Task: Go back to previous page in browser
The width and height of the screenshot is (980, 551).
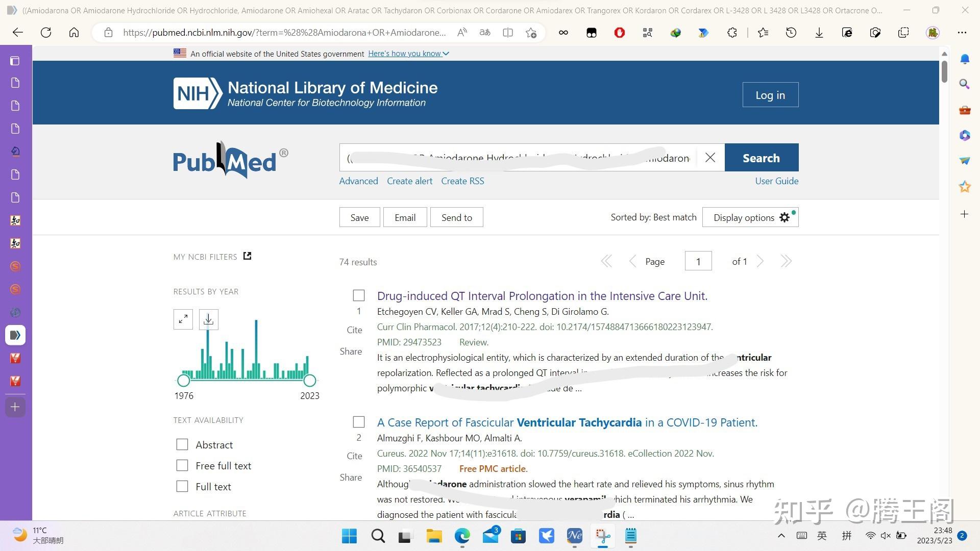Action: click(18, 33)
